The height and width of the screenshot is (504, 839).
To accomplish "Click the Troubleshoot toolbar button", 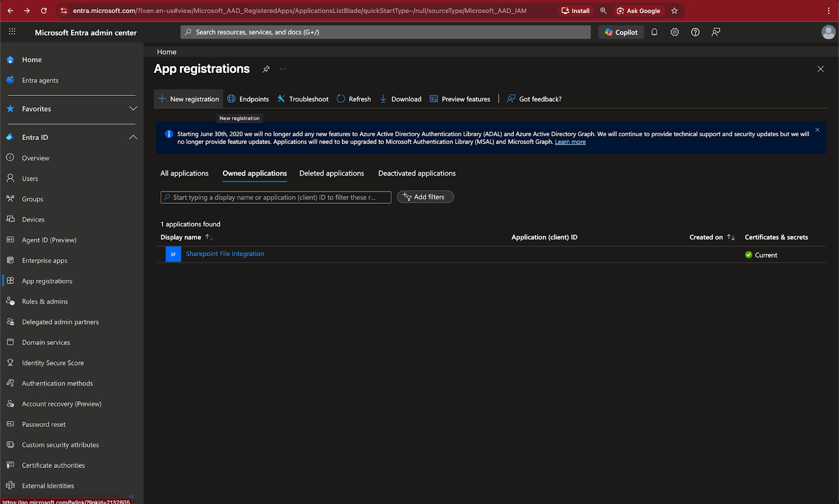I will [303, 99].
